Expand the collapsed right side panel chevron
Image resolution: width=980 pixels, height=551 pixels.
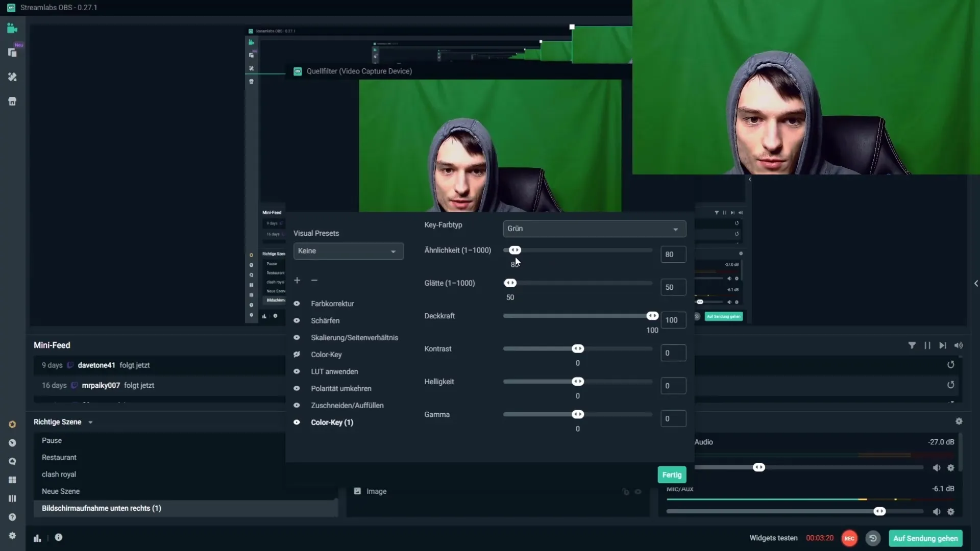pyautogui.click(x=975, y=283)
